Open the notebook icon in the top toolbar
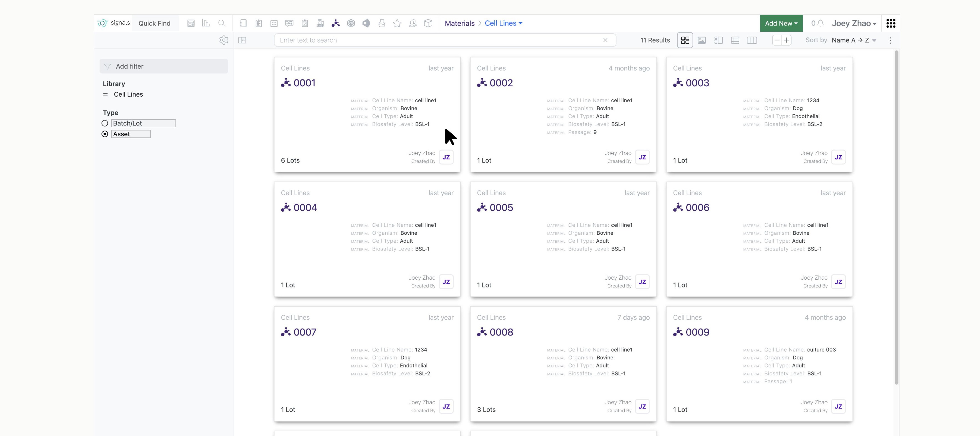 243,23
